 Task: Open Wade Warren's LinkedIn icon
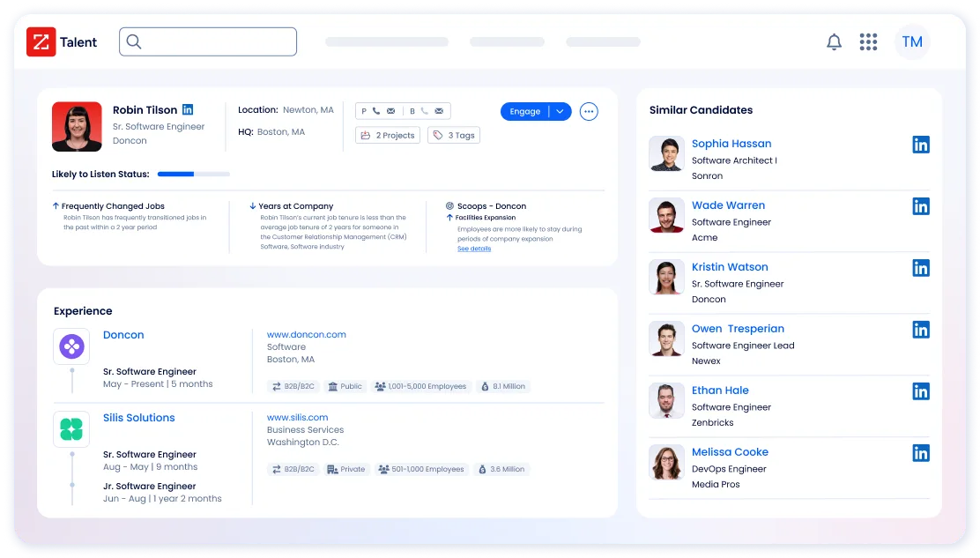point(921,206)
